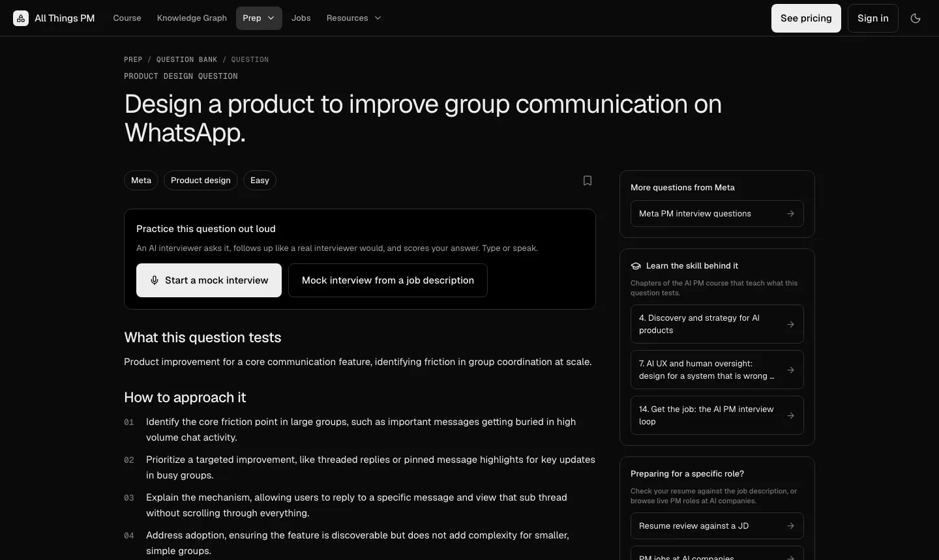Click the arrow next to Get the job chapter

pos(790,415)
